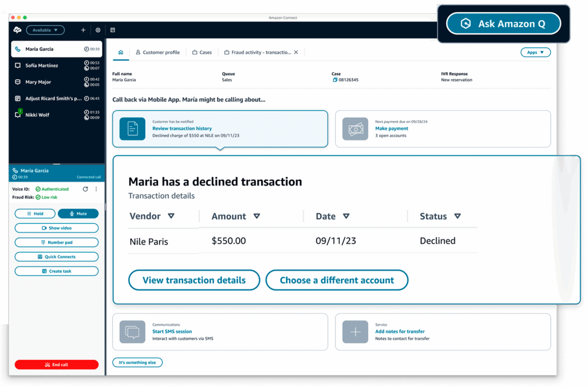Screen dimensions: 588x387
Task: Open the calendar icon in top bar
Action: (x=113, y=30)
